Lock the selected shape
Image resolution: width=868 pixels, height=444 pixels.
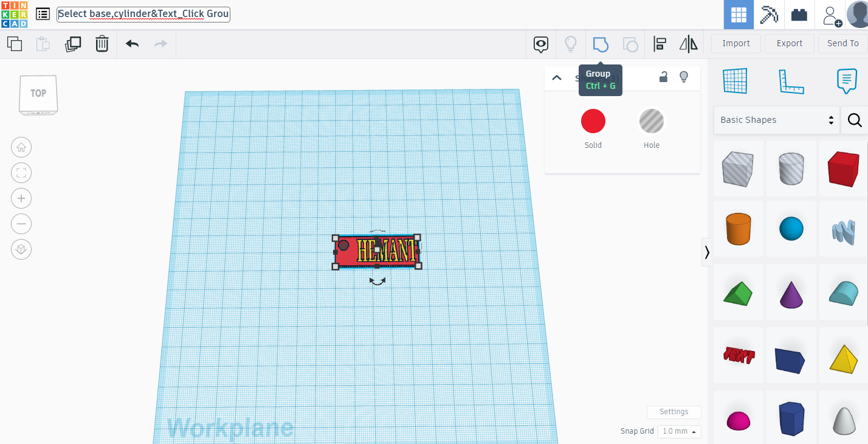point(663,77)
